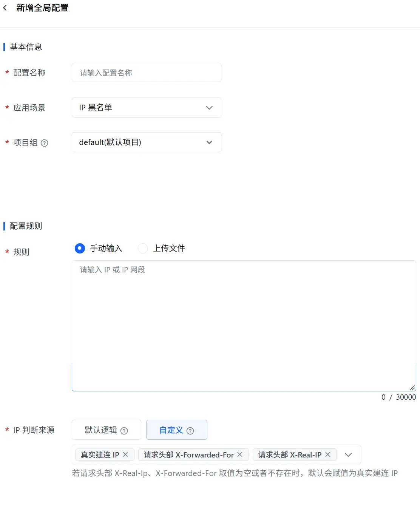
Task: Remove the 请求头部 X-Forwarded-For tag
Action: [240, 454]
